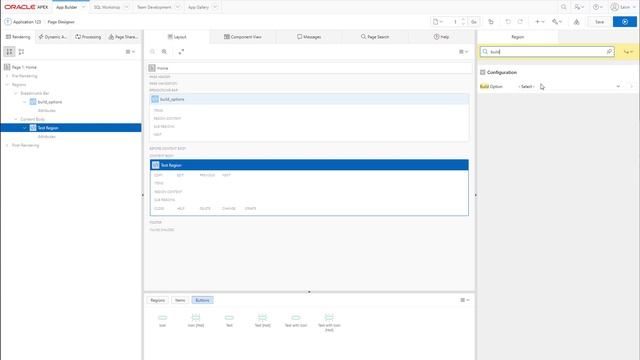Click the Zoom Out icon in Layout
The image size is (640, 360).
(x=152, y=52)
